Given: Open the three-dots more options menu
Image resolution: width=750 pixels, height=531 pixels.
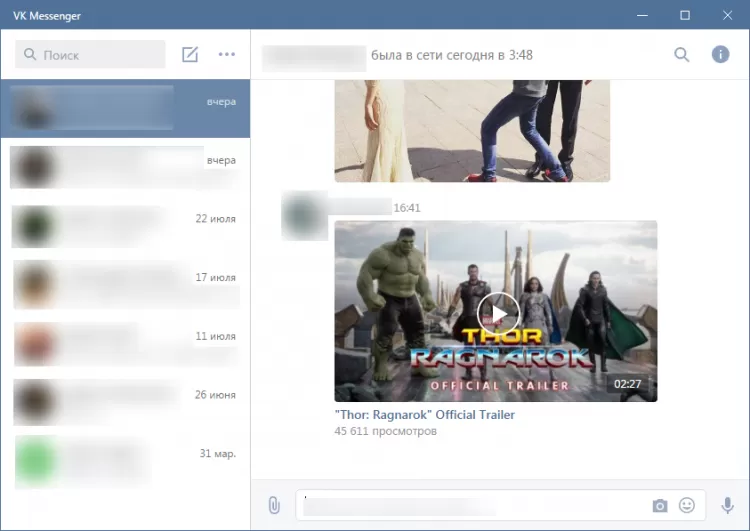Looking at the screenshot, I should [227, 55].
